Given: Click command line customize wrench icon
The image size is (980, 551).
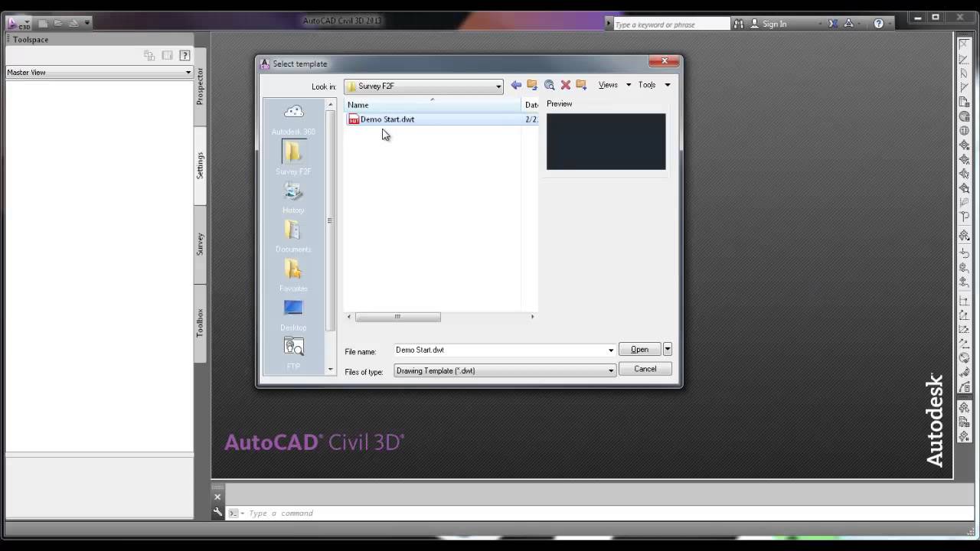Looking at the screenshot, I should click(x=218, y=513).
